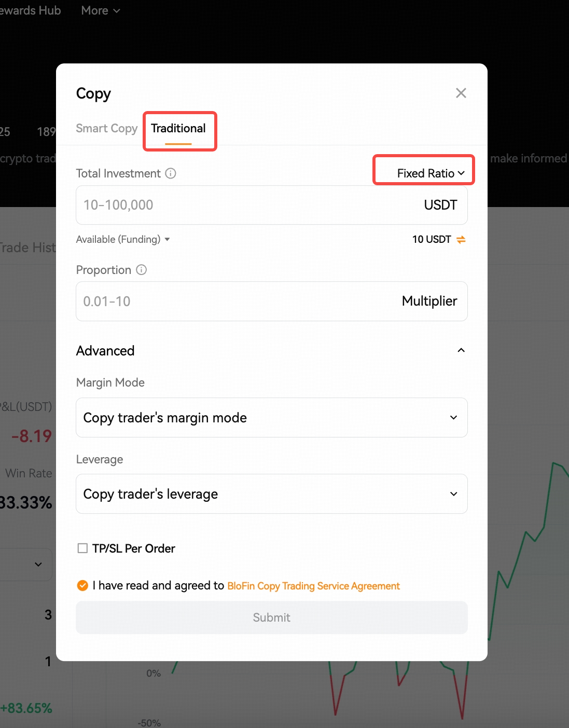
Task: Click the Submit button
Action: pyautogui.click(x=272, y=617)
